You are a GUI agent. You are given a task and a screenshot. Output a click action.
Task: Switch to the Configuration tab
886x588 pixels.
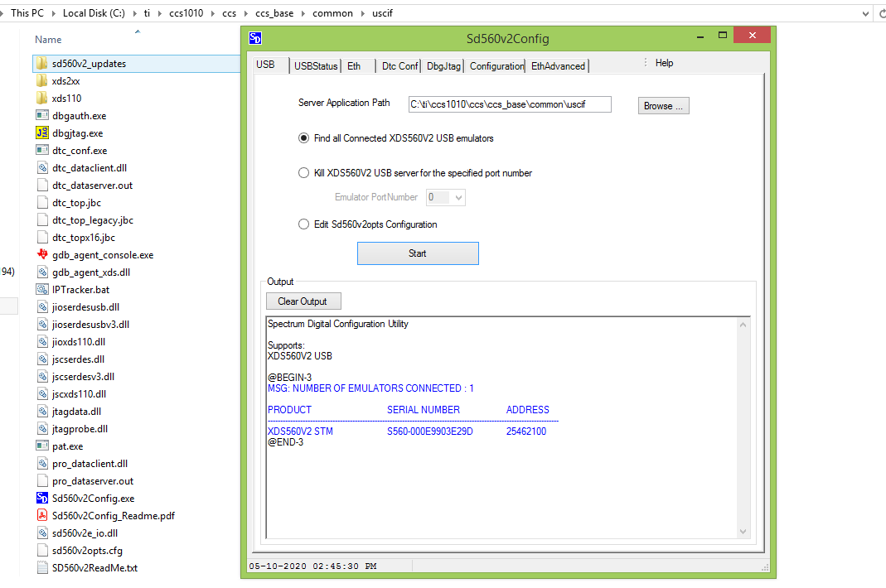coord(496,66)
